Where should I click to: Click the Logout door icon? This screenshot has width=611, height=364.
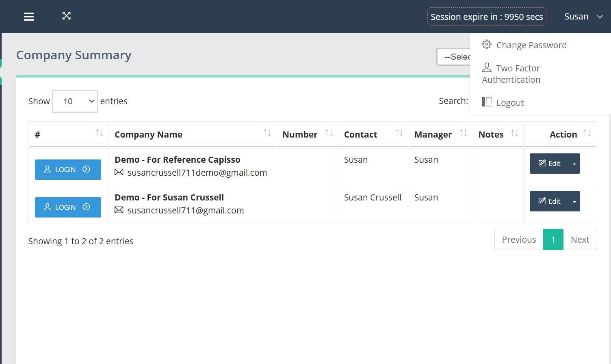click(487, 102)
